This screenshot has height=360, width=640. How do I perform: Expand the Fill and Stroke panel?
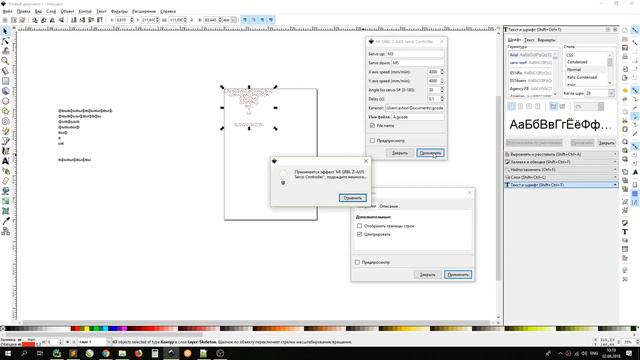click(x=561, y=162)
